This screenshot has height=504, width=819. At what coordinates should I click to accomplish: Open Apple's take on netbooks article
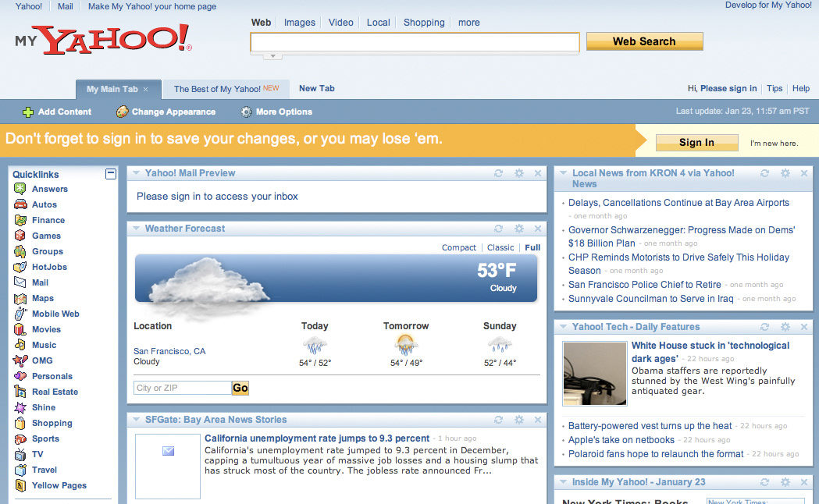tap(621, 440)
